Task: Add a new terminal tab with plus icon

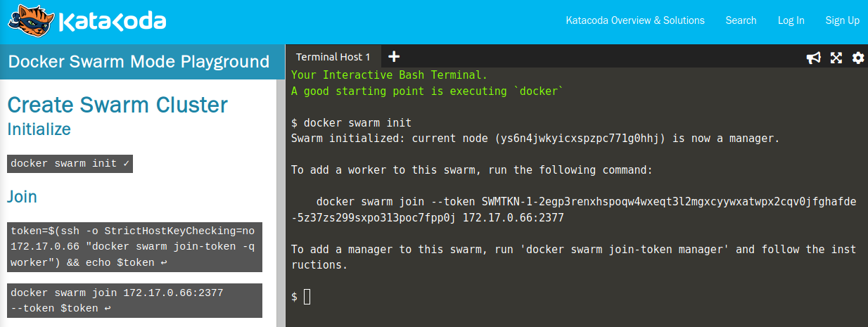Action: click(394, 57)
